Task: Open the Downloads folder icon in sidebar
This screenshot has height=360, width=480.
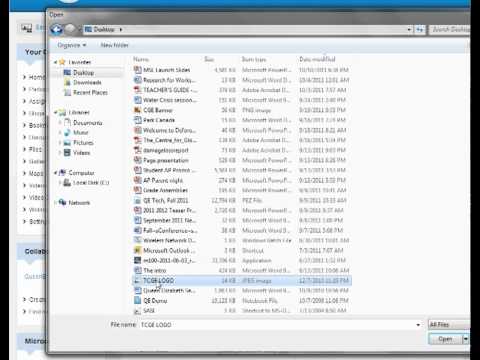Action: pos(67,82)
